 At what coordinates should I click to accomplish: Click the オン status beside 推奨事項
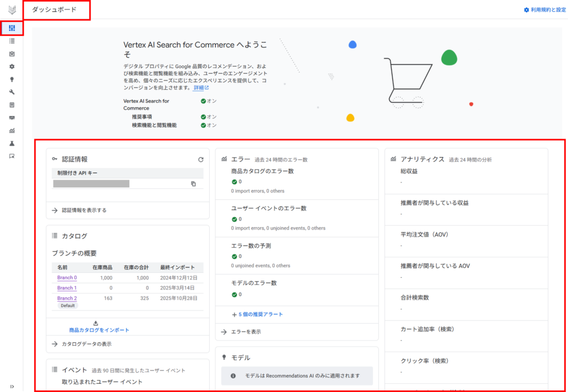coord(209,117)
